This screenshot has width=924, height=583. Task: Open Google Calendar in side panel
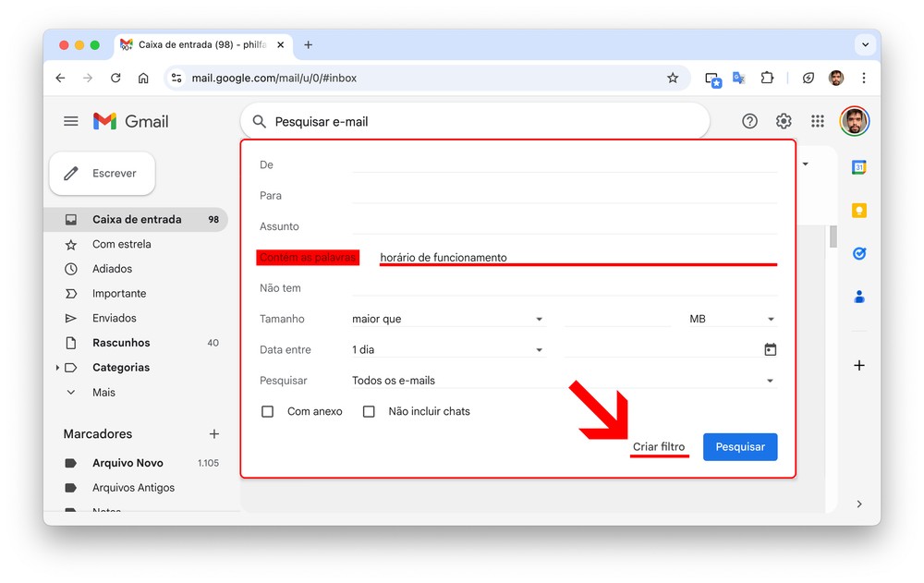(x=858, y=167)
